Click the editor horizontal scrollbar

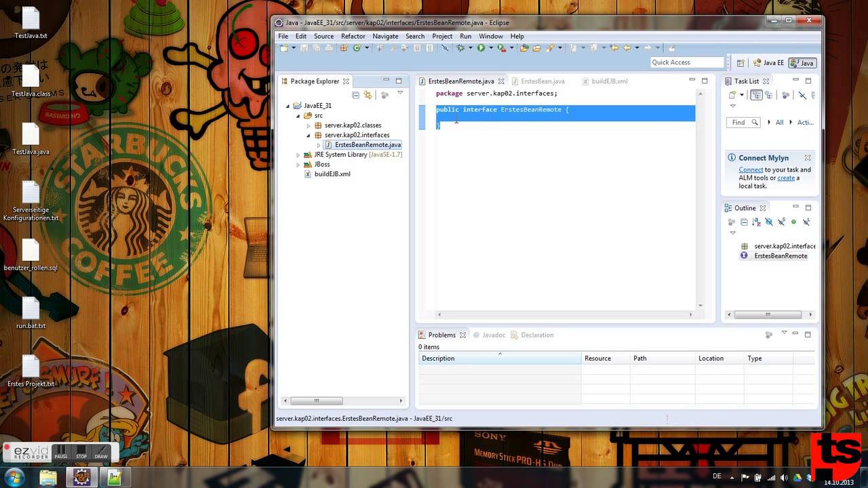566,314
